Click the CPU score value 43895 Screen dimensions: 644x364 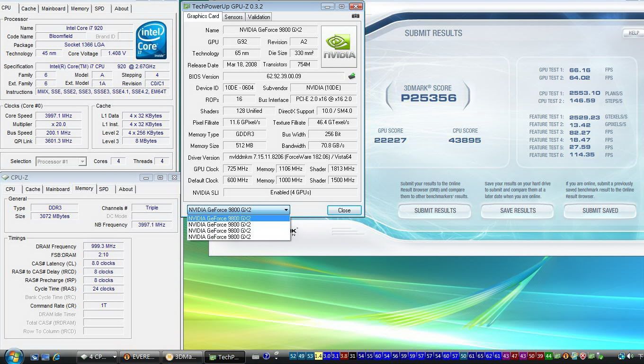465,140
